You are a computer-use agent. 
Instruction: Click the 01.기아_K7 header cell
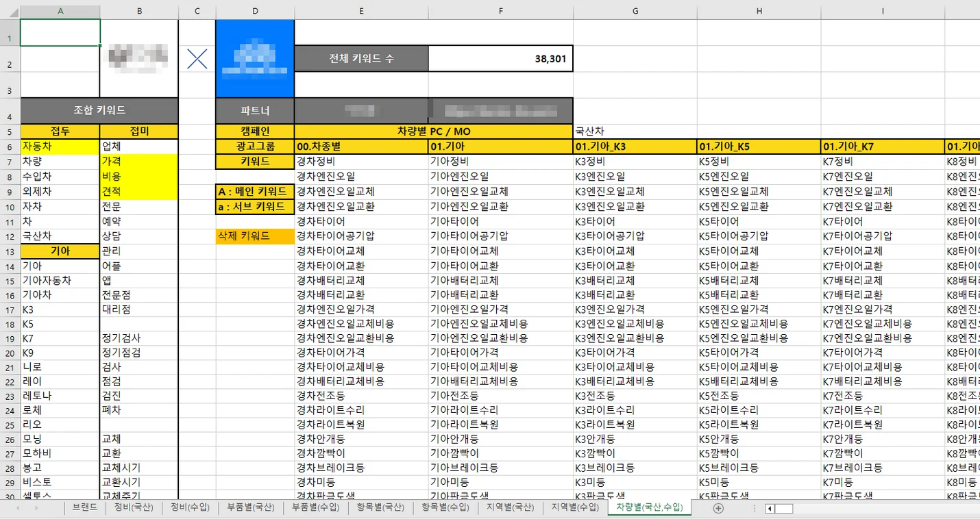click(x=883, y=147)
